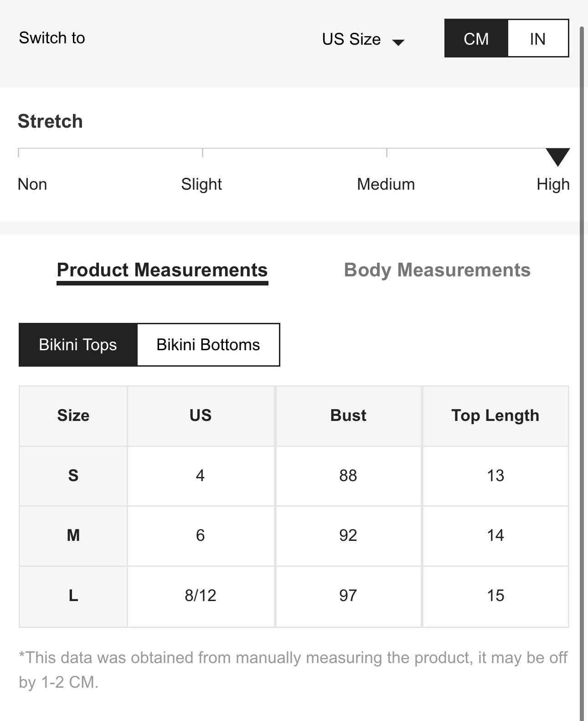Select the Bikini Bottoms toggle
The height and width of the screenshot is (721, 588).
(208, 345)
